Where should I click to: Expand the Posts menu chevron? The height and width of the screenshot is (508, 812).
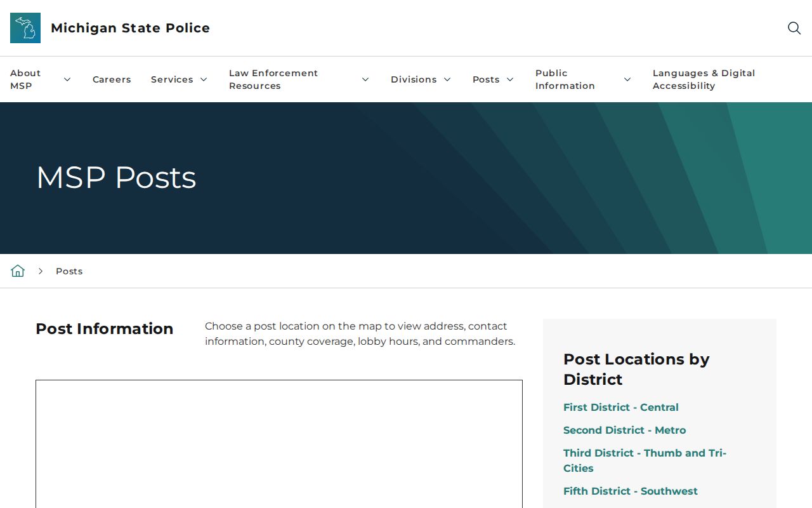click(510, 79)
